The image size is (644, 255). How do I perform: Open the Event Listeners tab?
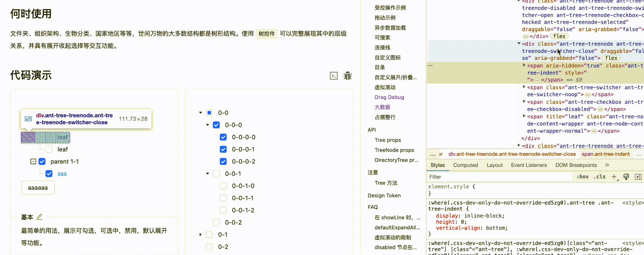pos(529,165)
